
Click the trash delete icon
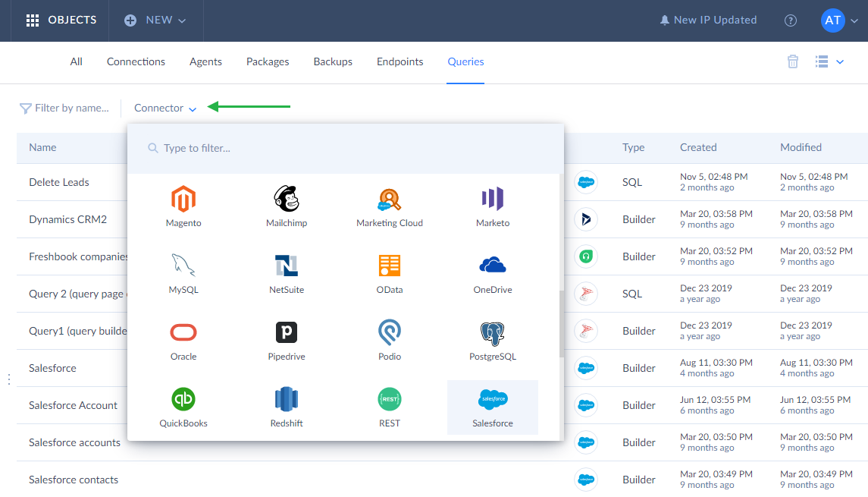click(793, 61)
